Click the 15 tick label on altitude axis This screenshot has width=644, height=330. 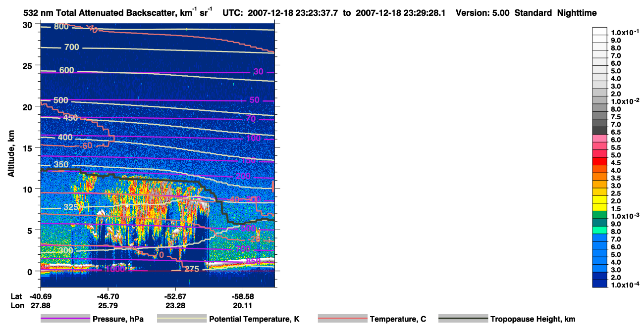(x=29, y=147)
